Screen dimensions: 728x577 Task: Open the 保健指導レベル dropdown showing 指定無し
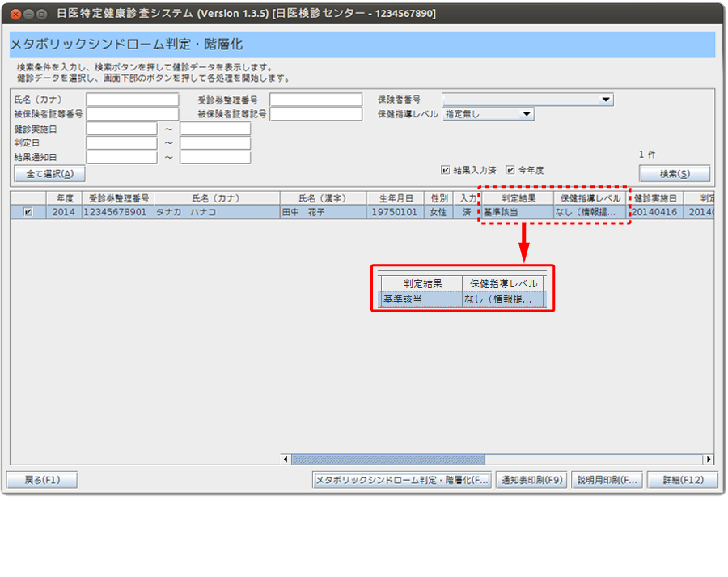(488, 114)
